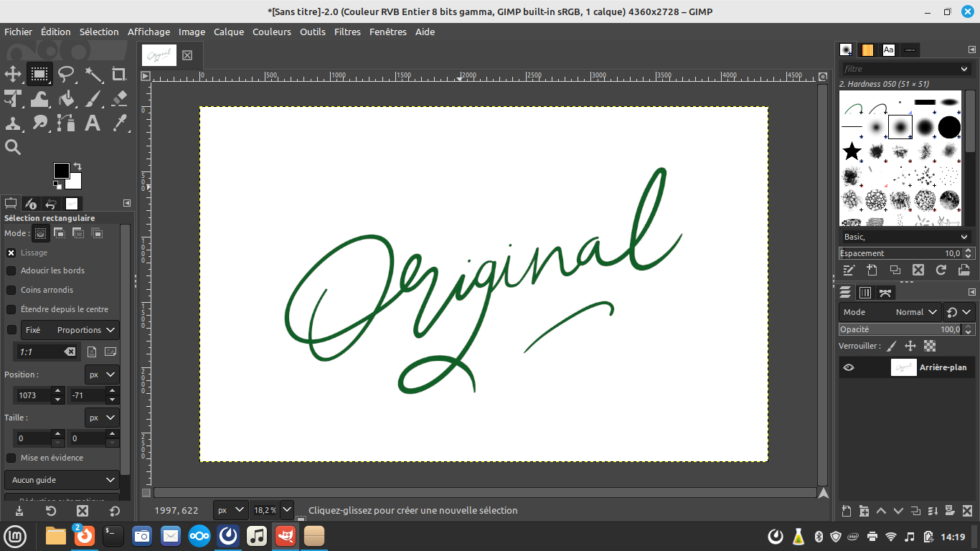
Task: Raise the layer one step up
Action: click(x=881, y=511)
